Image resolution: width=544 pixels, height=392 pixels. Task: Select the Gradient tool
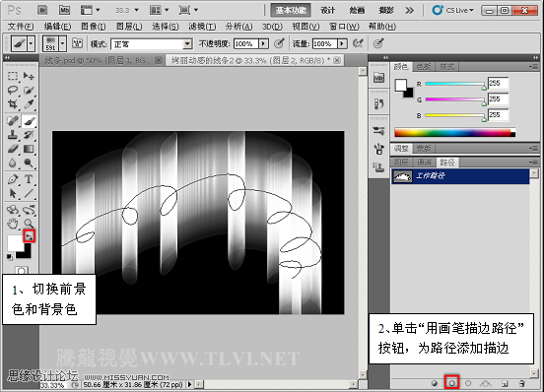tap(29, 149)
